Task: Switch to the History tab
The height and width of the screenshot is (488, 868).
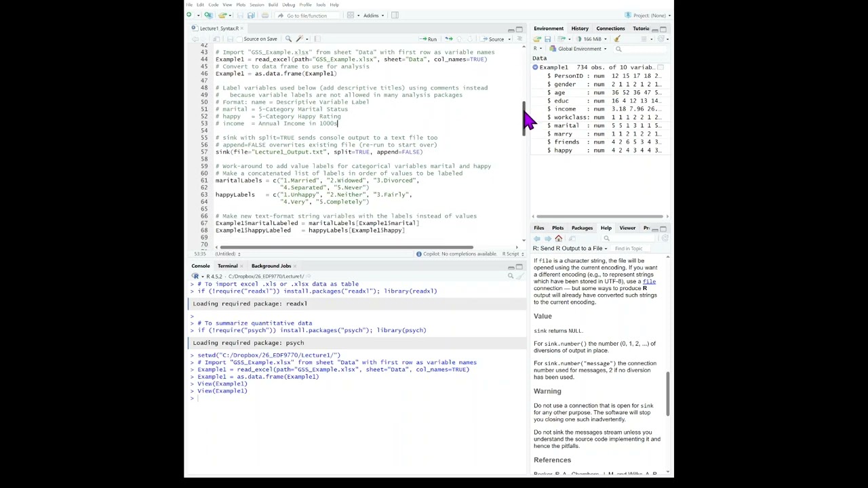Action: (x=580, y=28)
